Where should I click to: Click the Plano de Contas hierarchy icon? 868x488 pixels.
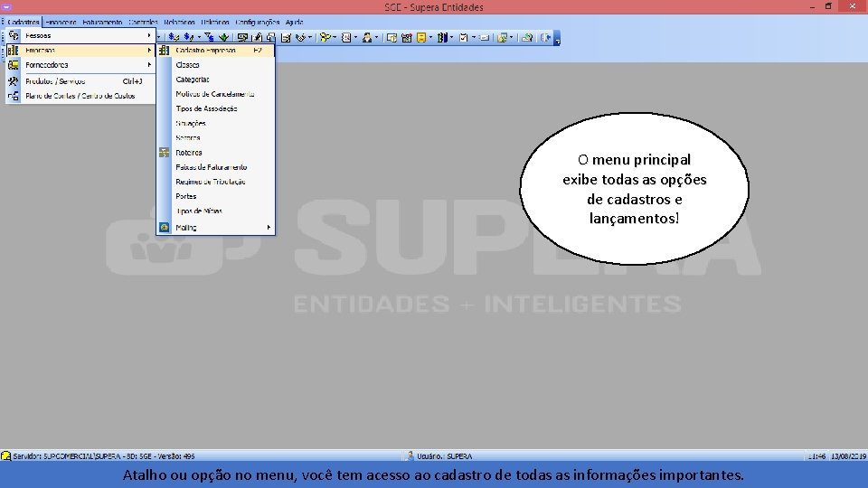point(14,96)
